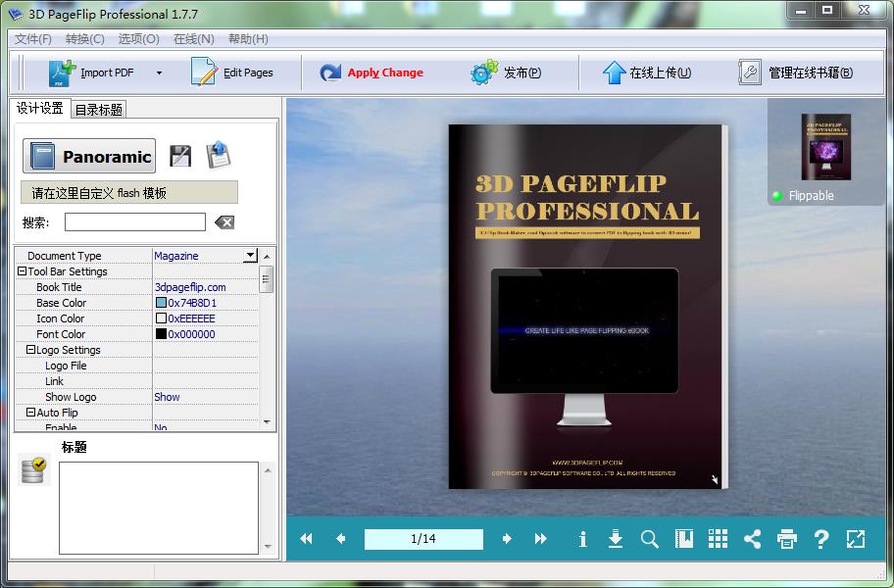Click the 3D PageFlip book cover page
The height and width of the screenshot is (588, 894).
586,307
